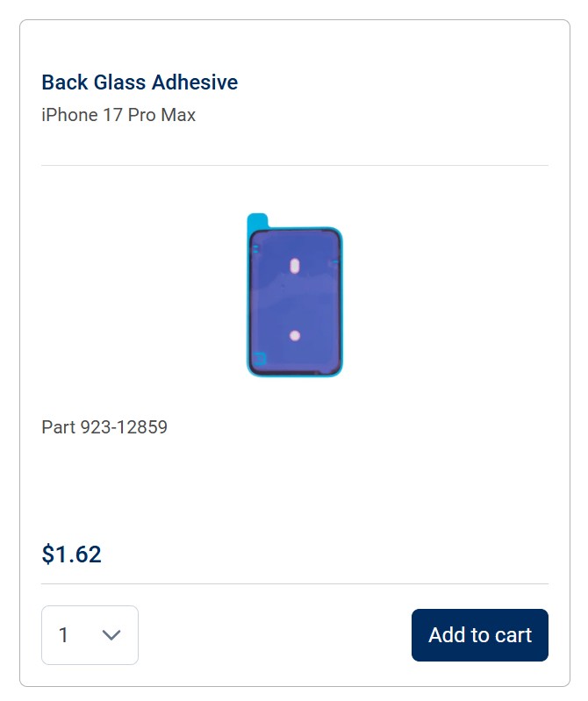Screen dimensions: 588x701
Task: Select the iPhone 17 Pro Max subtitle
Action: (x=118, y=115)
